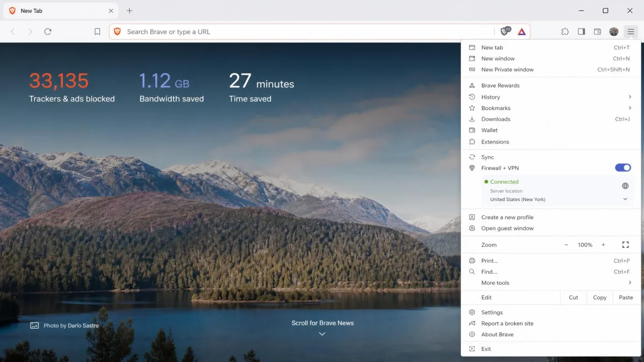The image size is (644, 362).
Task: Close the New Tab tab
Action: (111, 11)
